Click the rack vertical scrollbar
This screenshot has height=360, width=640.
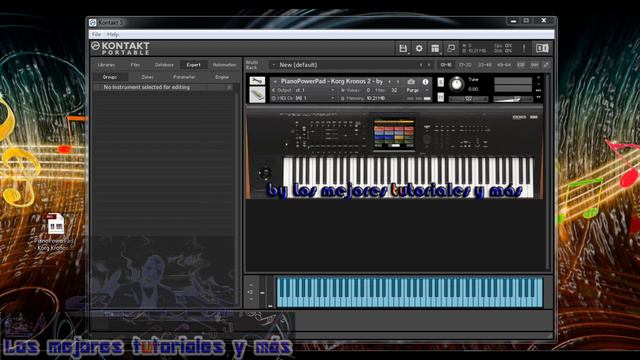tap(548, 171)
